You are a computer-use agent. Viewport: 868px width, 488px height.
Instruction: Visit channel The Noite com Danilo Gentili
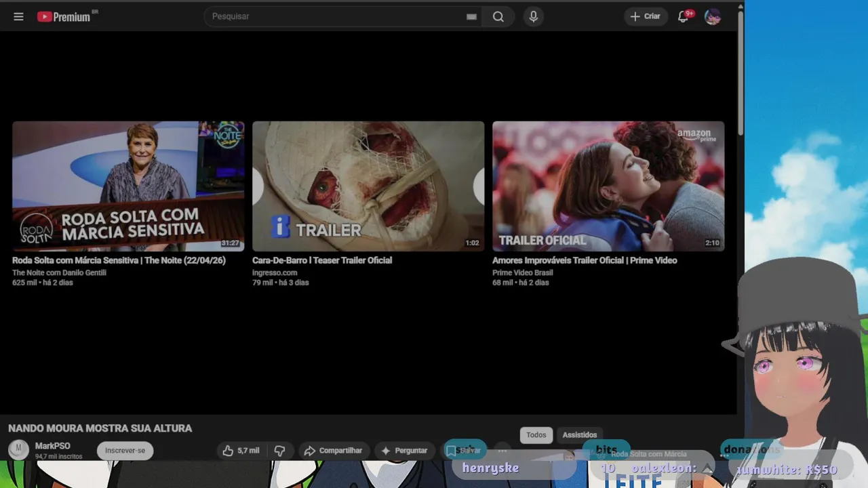[x=59, y=272]
